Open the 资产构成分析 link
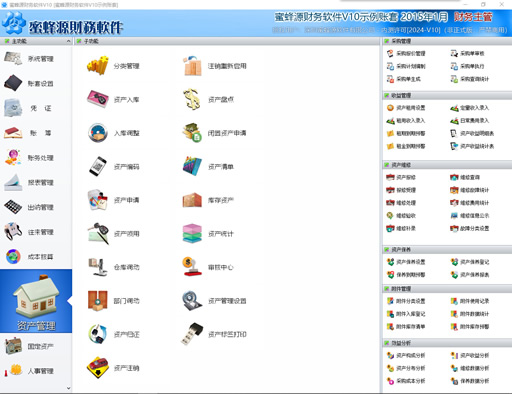 tap(406, 355)
